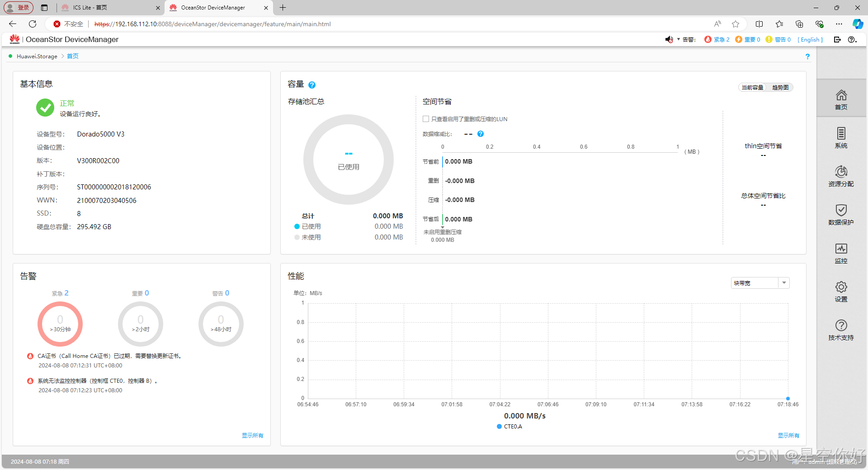Open browser split screen icon
The width and height of the screenshot is (868, 470).
(759, 24)
